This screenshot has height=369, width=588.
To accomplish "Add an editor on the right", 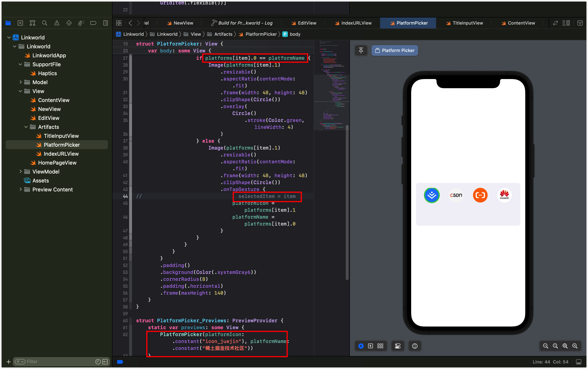I will point(580,23).
